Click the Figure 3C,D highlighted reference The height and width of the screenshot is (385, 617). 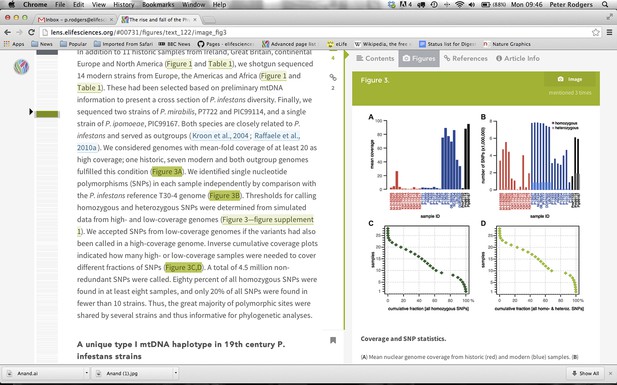(x=183, y=267)
